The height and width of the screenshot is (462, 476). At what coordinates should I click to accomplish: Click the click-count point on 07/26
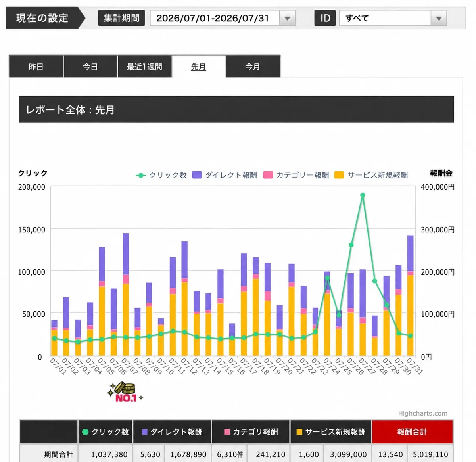[351, 245]
